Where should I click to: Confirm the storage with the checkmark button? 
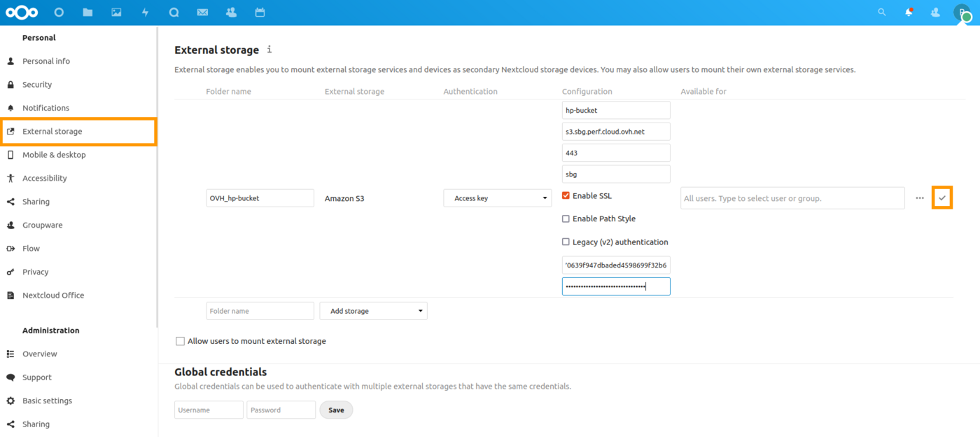[942, 197]
